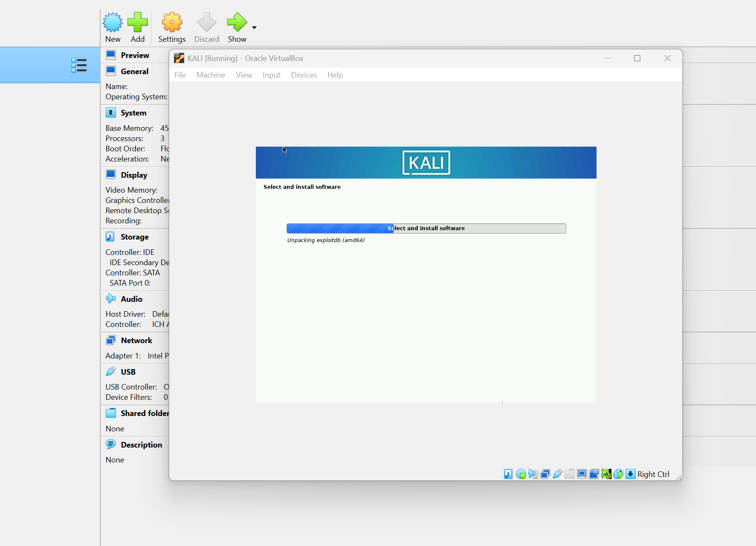The height and width of the screenshot is (546, 756).
Task: Click the General section icon
Action: tap(111, 71)
